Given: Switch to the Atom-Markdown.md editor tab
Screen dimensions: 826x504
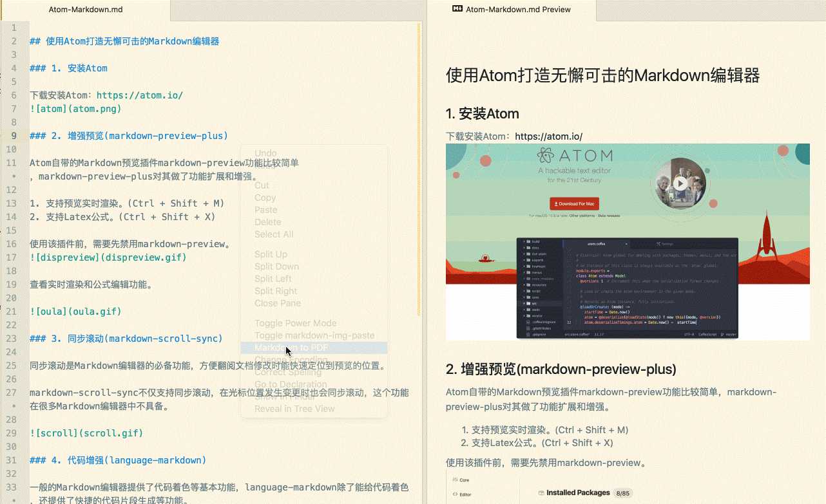Looking at the screenshot, I should (86, 10).
